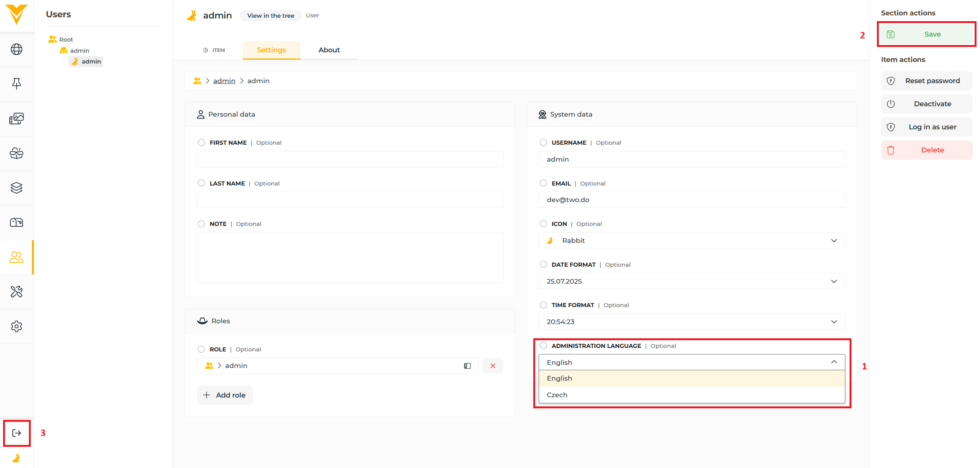Click the rabbit avatar at sidebar bottom
The height and width of the screenshot is (468, 980).
[x=17, y=458]
